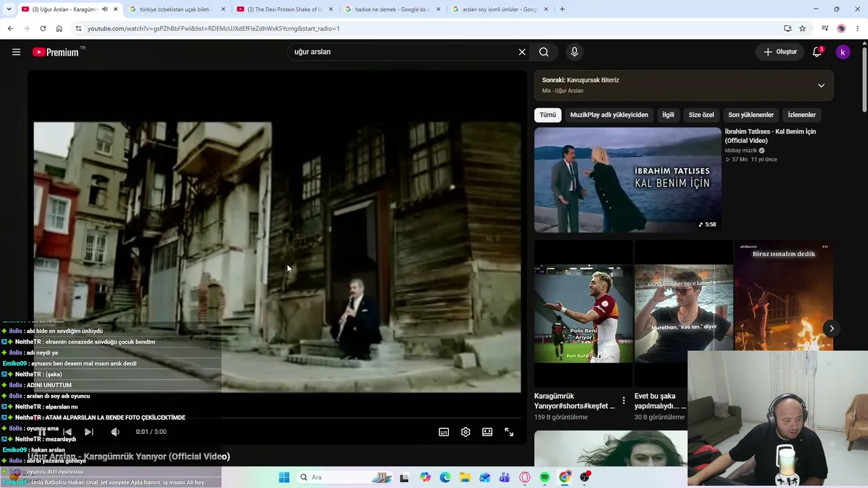Image resolution: width=868 pixels, height=488 pixels.
Task: Enter fullscreen on the video player
Action: [509, 432]
